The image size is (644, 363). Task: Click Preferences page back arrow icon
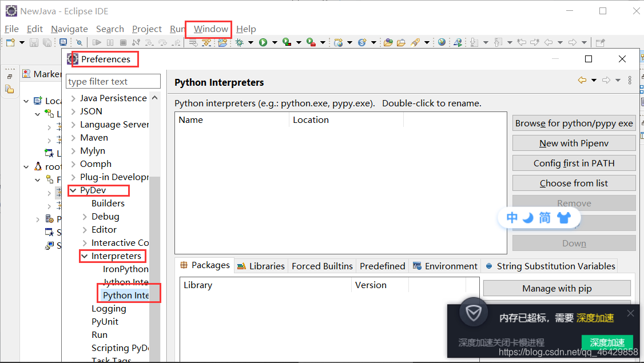pos(582,80)
